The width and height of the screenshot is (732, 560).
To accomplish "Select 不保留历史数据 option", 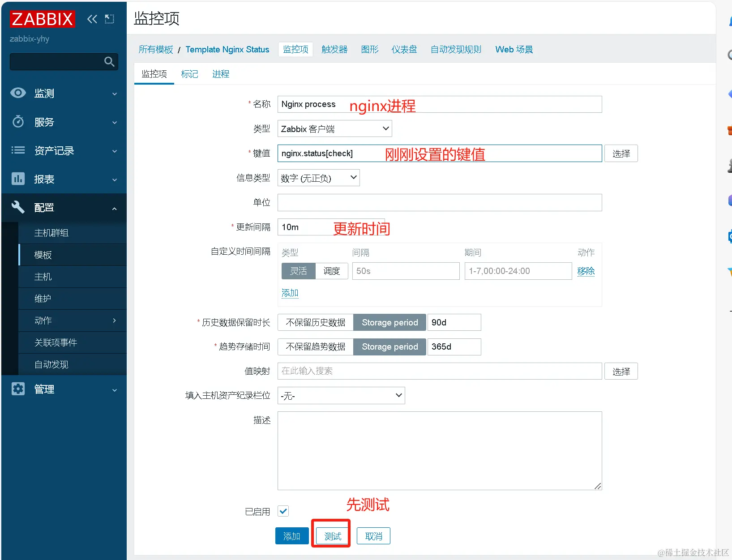I will click(x=316, y=322).
